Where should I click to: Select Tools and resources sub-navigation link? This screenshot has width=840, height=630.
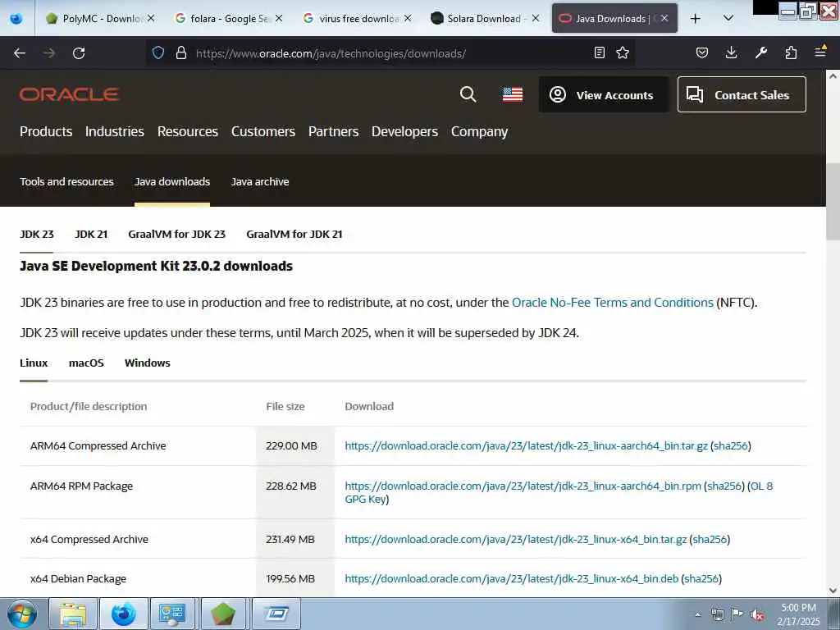[66, 181]
